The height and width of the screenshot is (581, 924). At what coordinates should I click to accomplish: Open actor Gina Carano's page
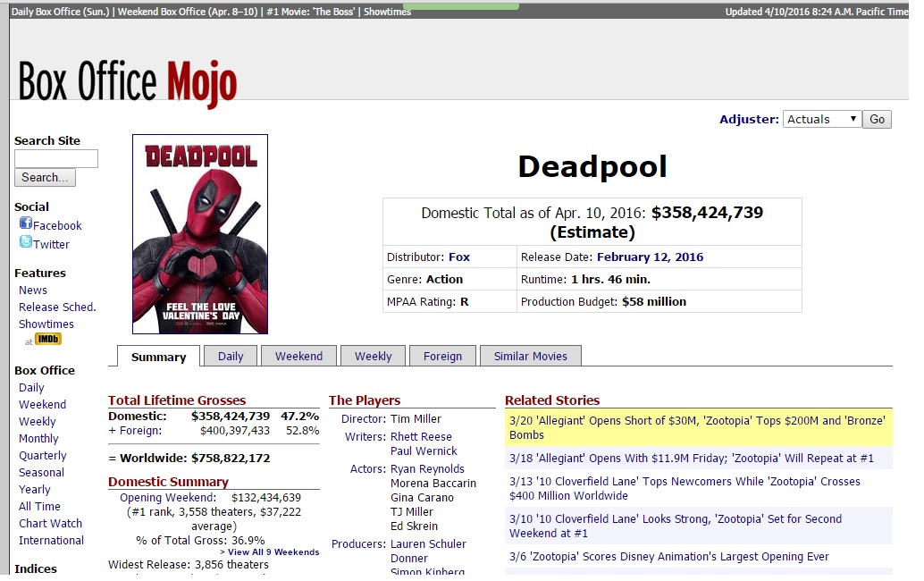tap(422, 497)
